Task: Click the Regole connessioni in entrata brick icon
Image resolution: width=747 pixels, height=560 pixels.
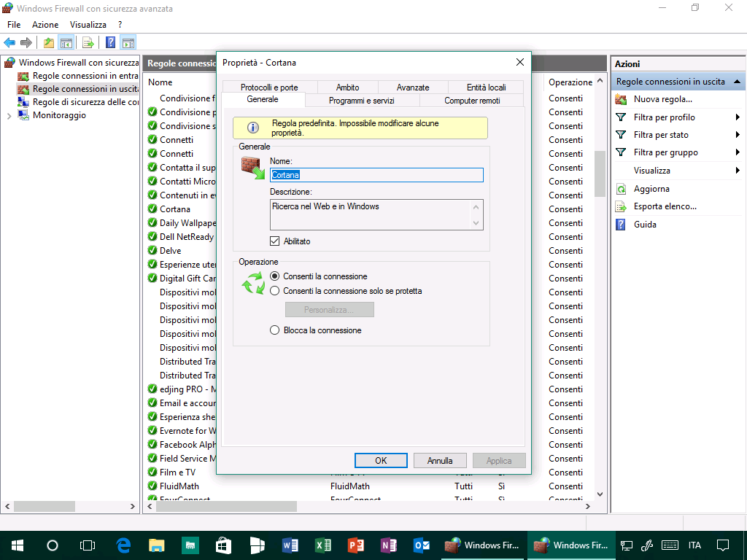Action: [x=23, y=76]
